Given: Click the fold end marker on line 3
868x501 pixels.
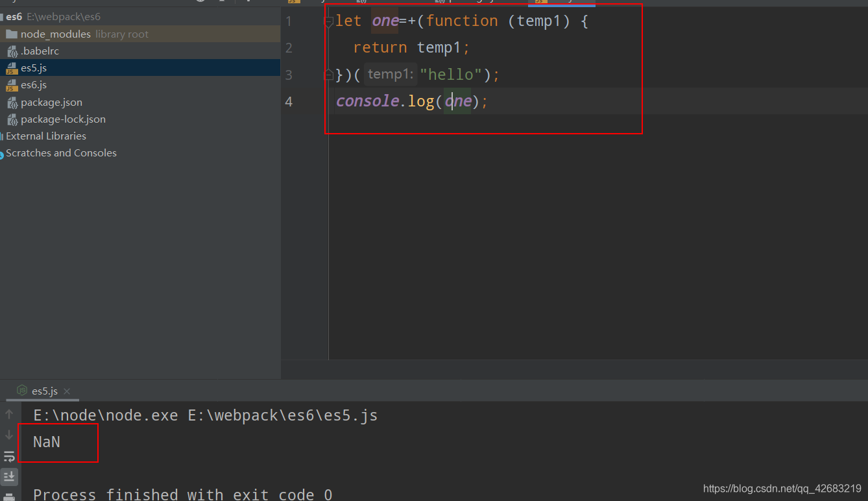Looking at the screenshot, I should tap(328, 75).
